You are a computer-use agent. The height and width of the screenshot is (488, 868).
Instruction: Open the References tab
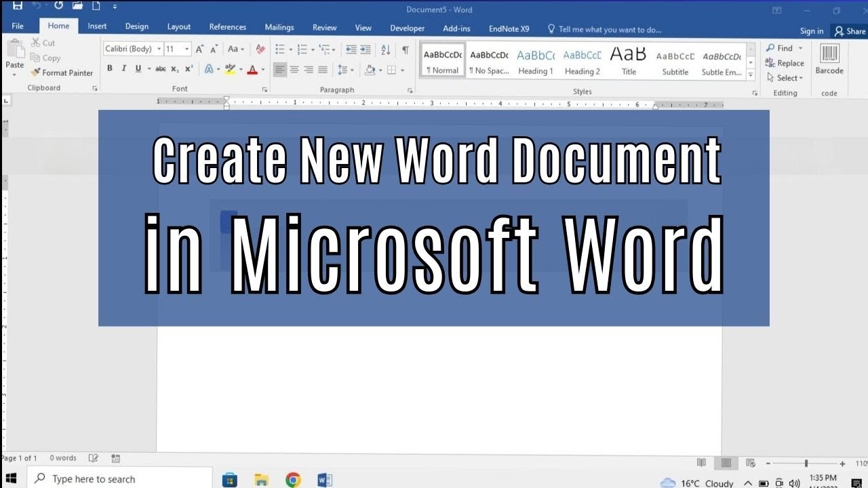pyautogui.click(x=227, y=27)
